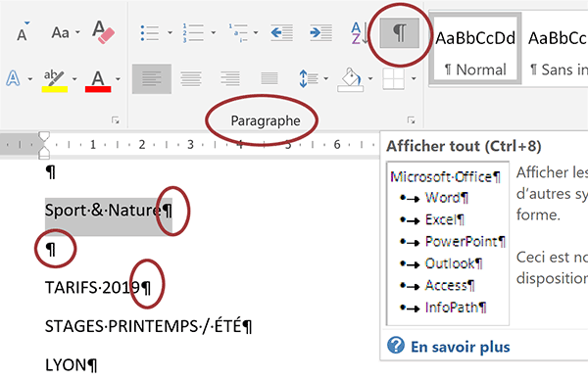
Task: Open the bullet library dropdown arrow
Action: 170,33
